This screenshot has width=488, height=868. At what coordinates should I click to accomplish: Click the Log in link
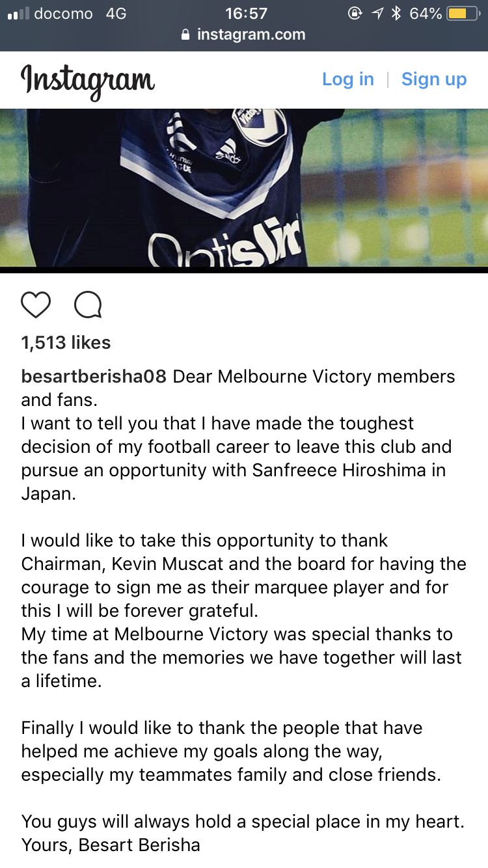tap(348, 79)
